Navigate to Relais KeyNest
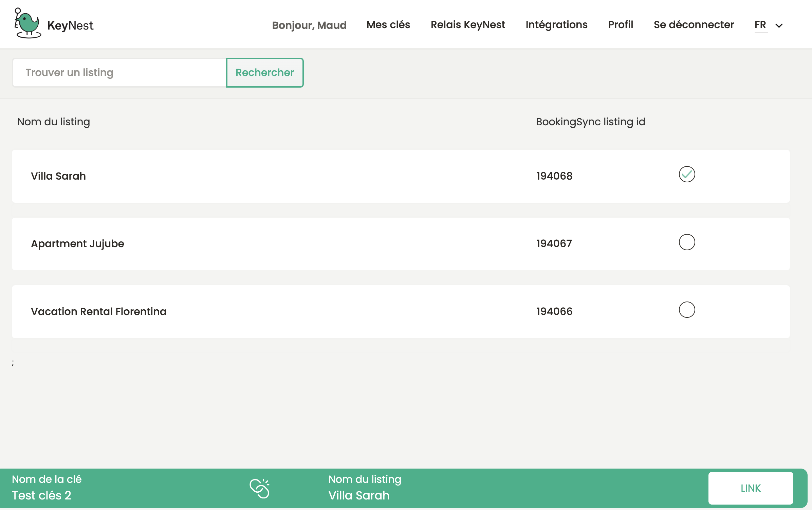 tap(468, 24)
